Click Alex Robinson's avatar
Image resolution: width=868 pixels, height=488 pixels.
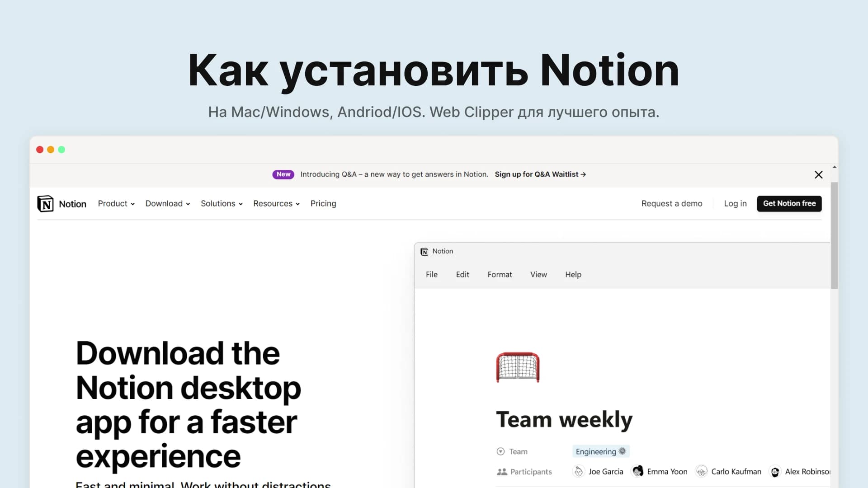[x=775, y=472]
